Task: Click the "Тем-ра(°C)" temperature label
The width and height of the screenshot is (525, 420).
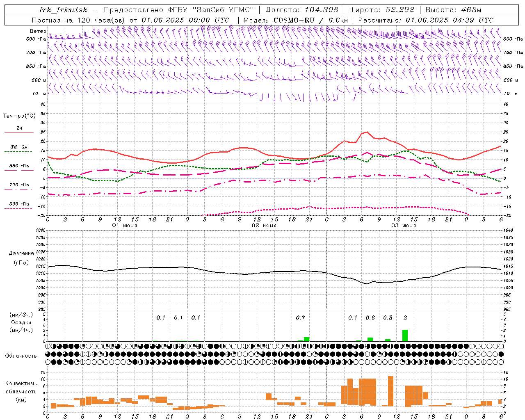Action: [x=20, y=116]
